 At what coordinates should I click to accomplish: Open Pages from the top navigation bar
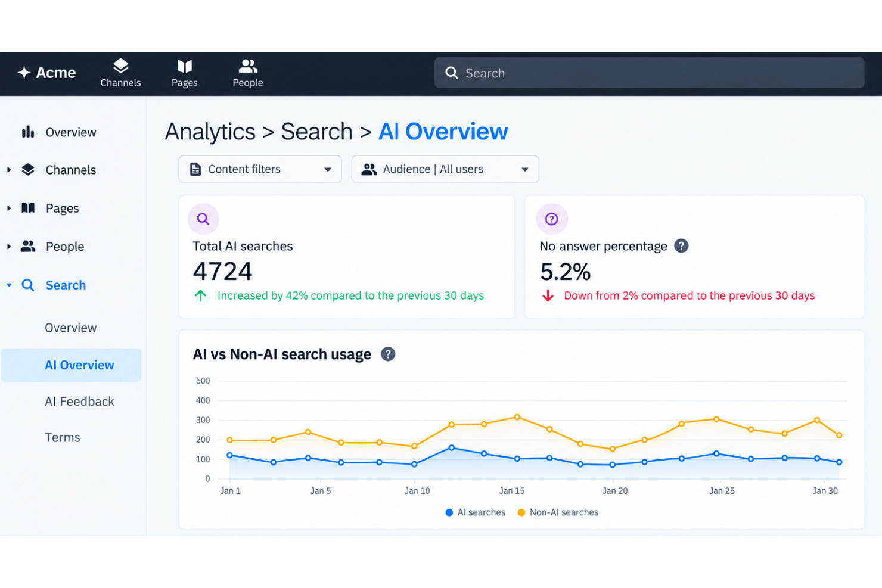tap(185, 73)
